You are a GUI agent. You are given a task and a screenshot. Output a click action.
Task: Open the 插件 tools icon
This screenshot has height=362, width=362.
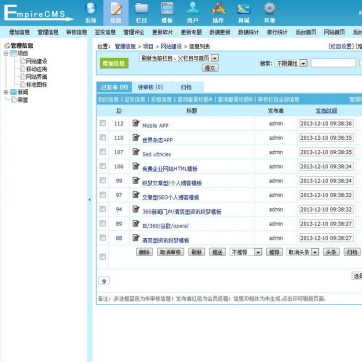(218, 9)
